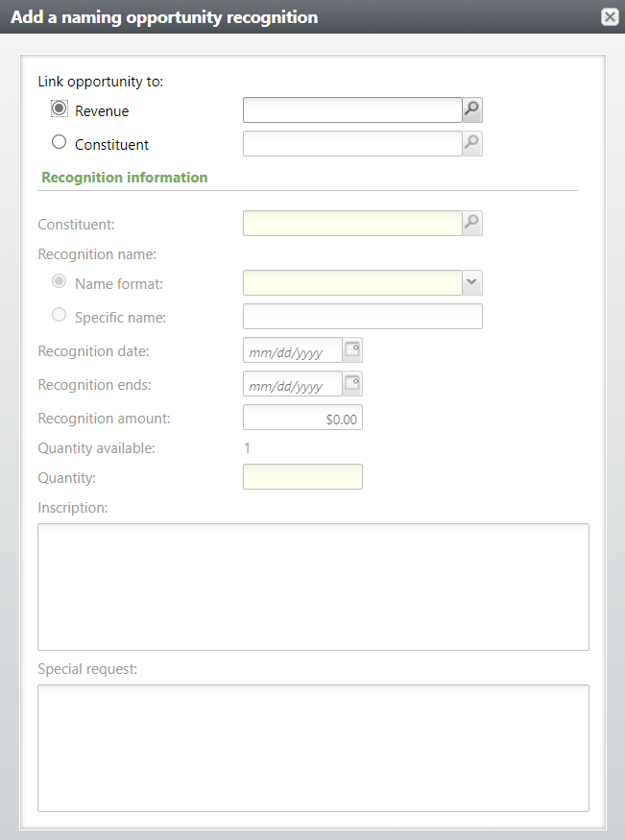The height and width of the screenshot is (840, 625).
Task: Click inside the Inscription text area
Action: 313,587
